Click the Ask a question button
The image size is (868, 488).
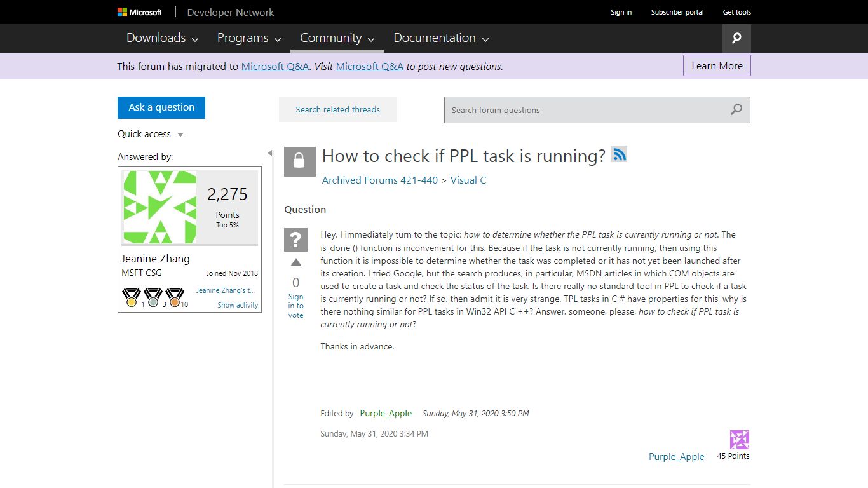(161, 107)
